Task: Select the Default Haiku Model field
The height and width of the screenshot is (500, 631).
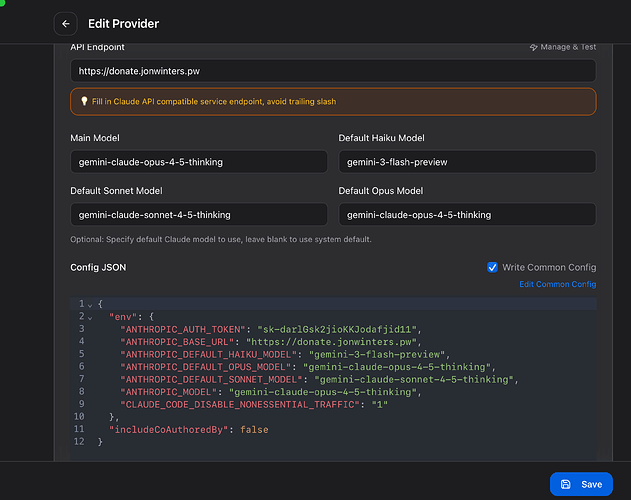Action: point(466,162)
